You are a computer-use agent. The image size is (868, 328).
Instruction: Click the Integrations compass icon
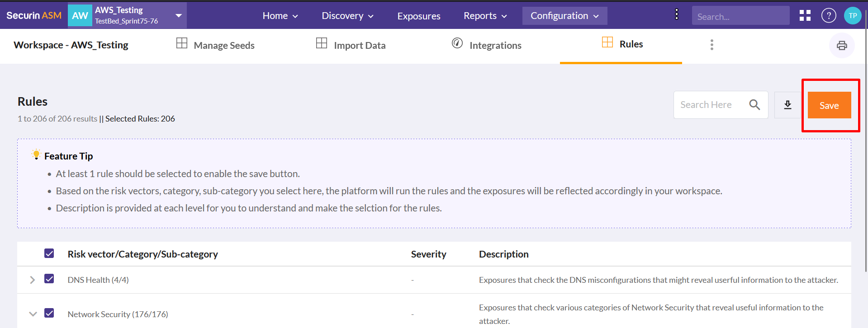pos(457,43)
